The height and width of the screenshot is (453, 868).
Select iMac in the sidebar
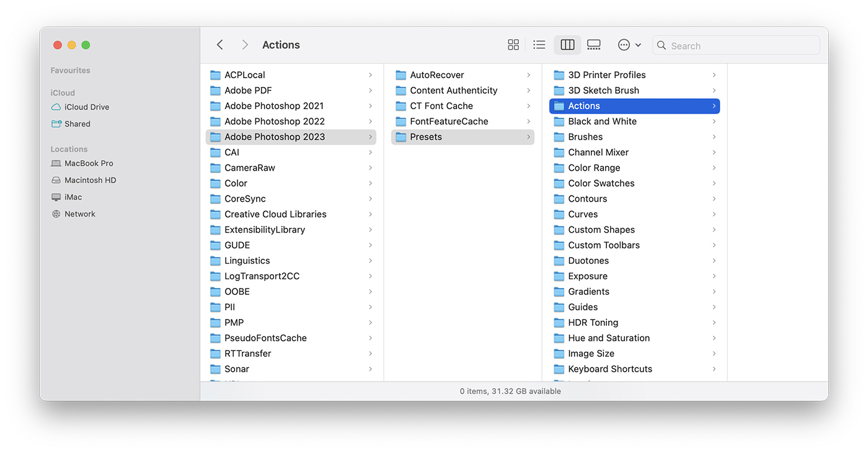66,197
